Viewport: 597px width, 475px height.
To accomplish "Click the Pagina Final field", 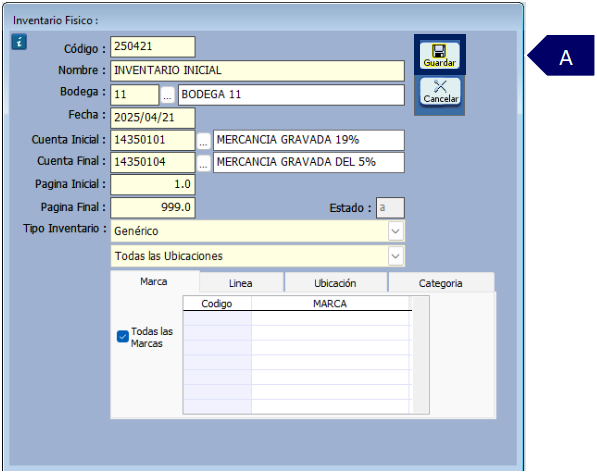I will click(153, 207).
